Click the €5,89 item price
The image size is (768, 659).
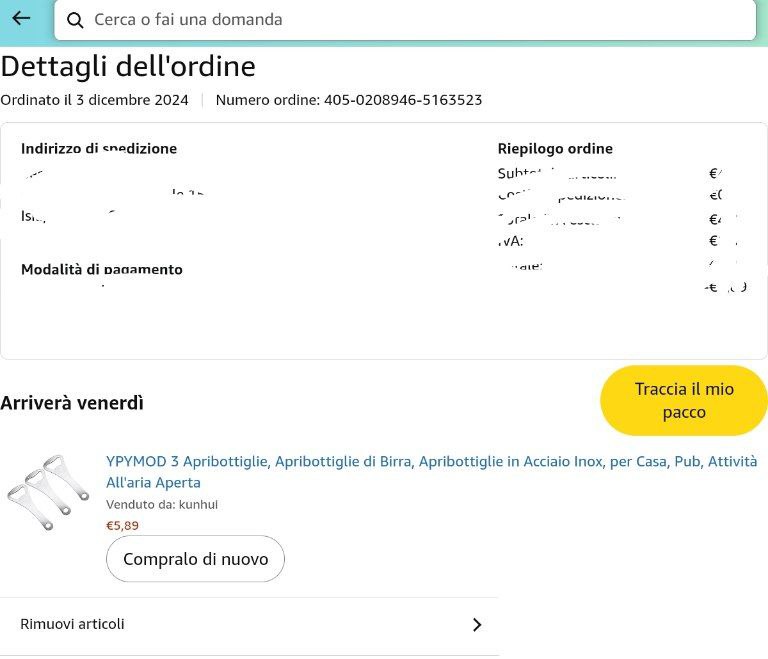[123, 525]
